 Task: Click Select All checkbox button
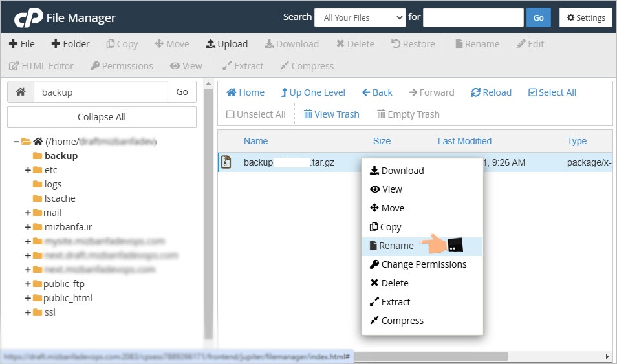click(x=552, y=92)
